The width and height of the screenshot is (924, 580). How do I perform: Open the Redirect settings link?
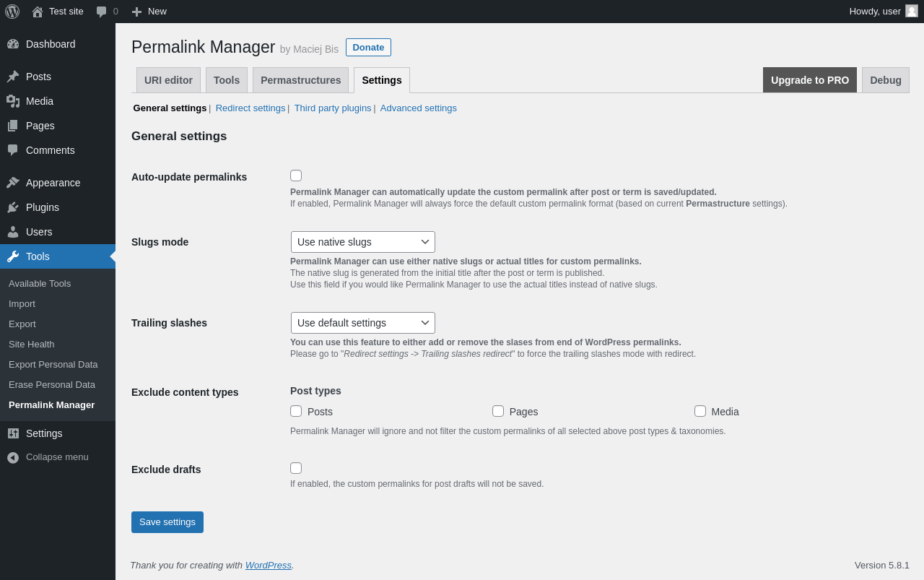[250, 108]
